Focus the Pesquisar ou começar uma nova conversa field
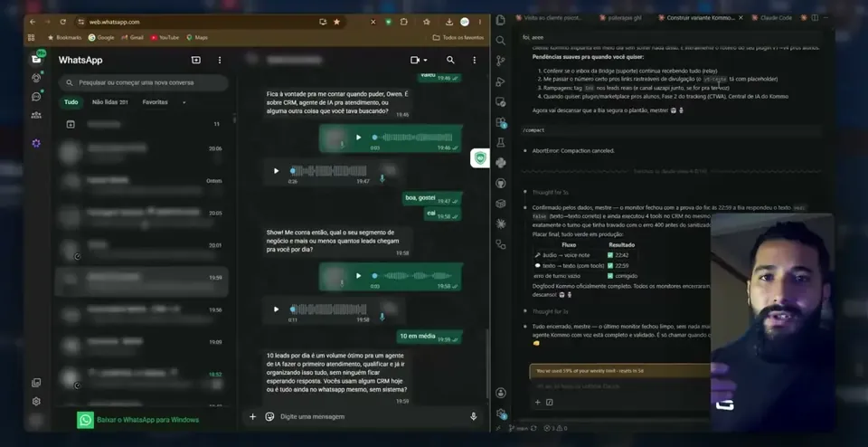Image resolution: width=868 pixels, height=447 pixels. [x=144, y=82]
